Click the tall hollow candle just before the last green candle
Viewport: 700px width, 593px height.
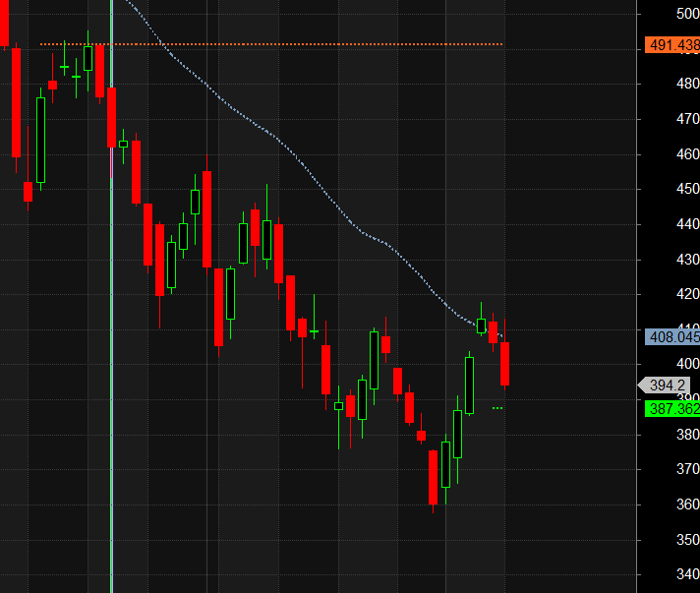[x=469, y=385]
